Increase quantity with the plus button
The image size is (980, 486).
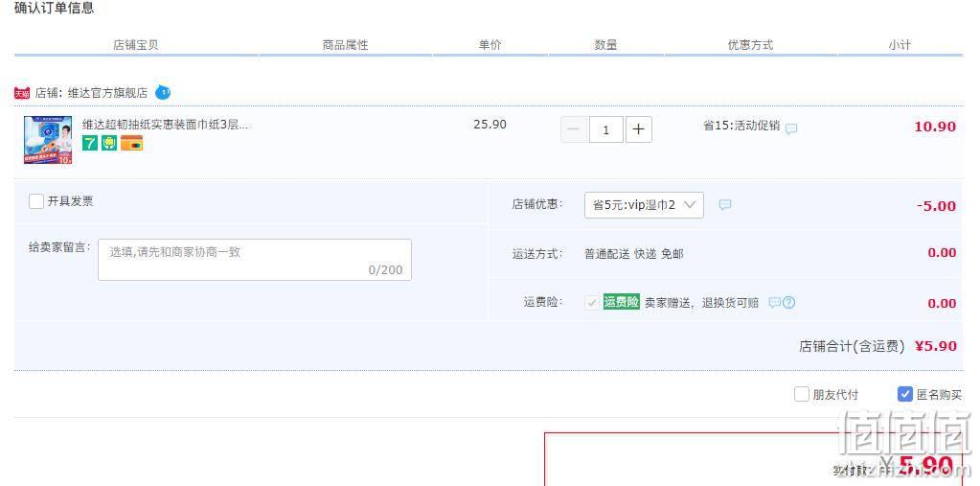(639, 130)
